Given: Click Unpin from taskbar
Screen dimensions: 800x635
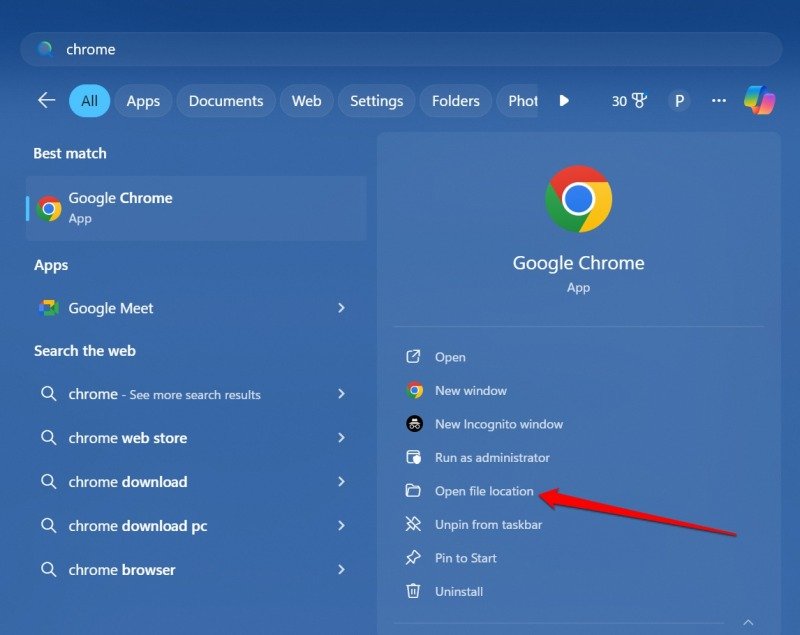Looking at the screenshot, I should pos(488,524).
